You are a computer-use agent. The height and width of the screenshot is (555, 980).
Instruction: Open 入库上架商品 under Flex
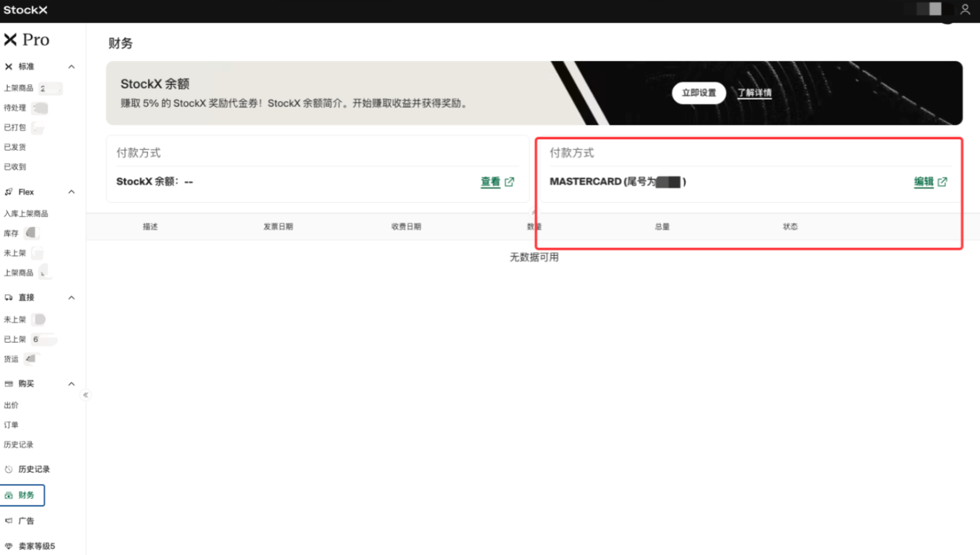pos(26,214)
